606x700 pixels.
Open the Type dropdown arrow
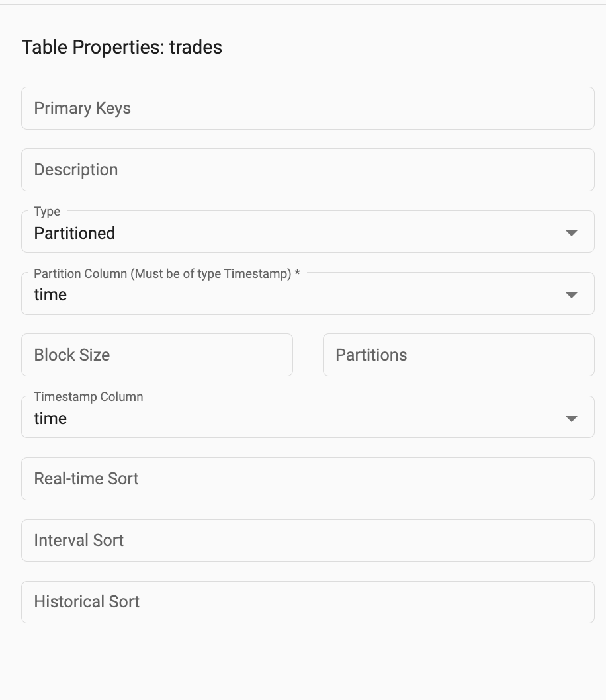coord(572,233)
